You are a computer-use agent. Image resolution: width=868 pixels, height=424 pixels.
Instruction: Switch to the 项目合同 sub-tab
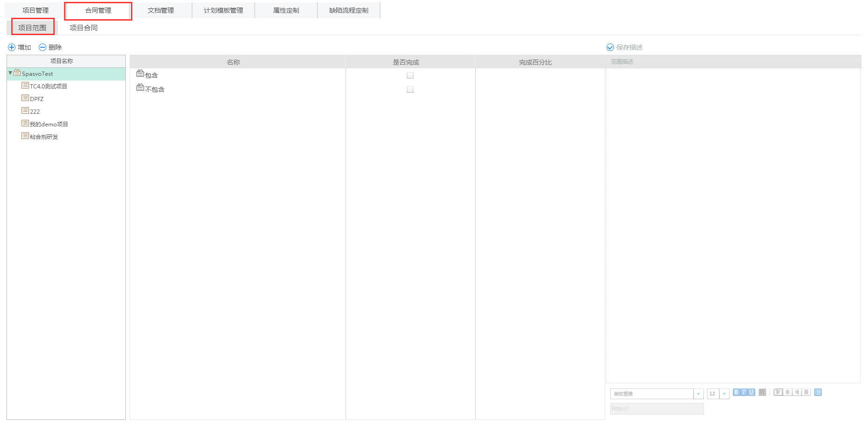[84, 28]
